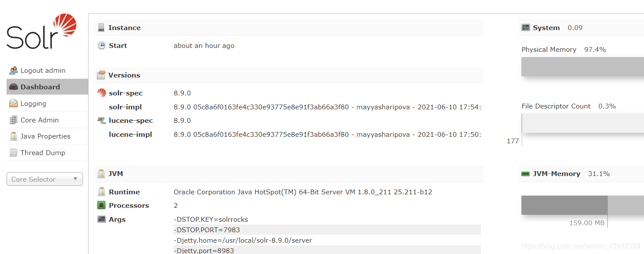Click the JVM-Memory chip icon
This screenshot has height=254, width=644.
pyautogui.click(x=526, y=173)
